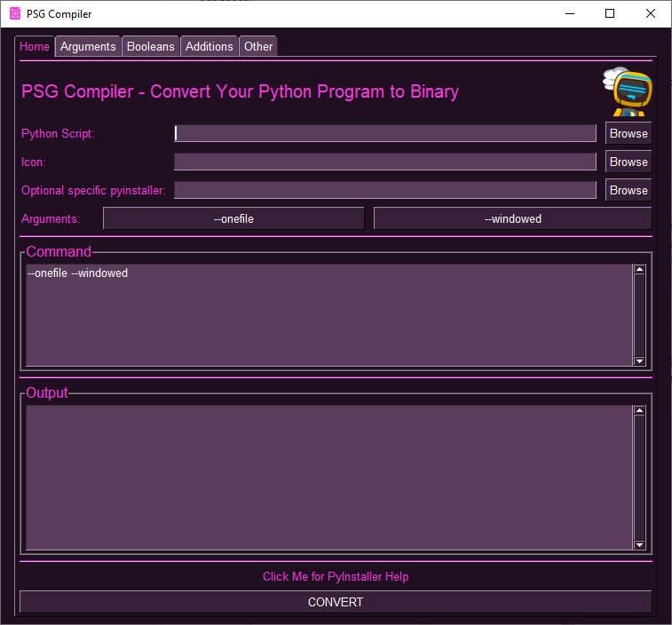This screenshot has width=672, height=625.
Task: Select the Home tab
Action: coord(35,46)
